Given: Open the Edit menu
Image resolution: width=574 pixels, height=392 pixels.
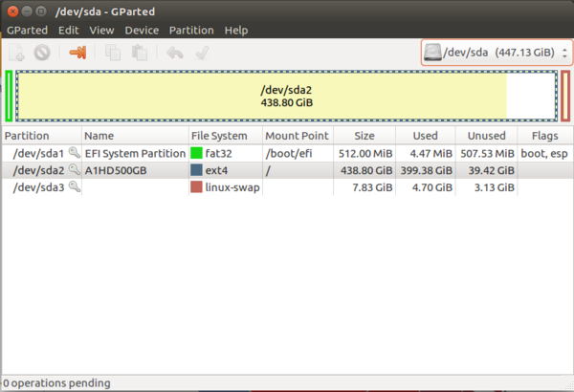Looking at the screenshot, I should tap(69, 30).
